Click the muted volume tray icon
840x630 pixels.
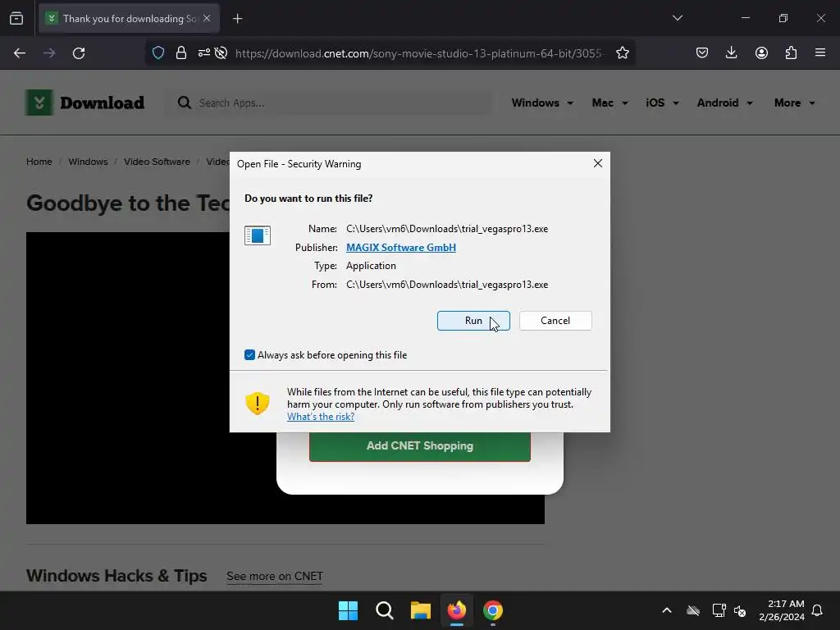[740, 610]
